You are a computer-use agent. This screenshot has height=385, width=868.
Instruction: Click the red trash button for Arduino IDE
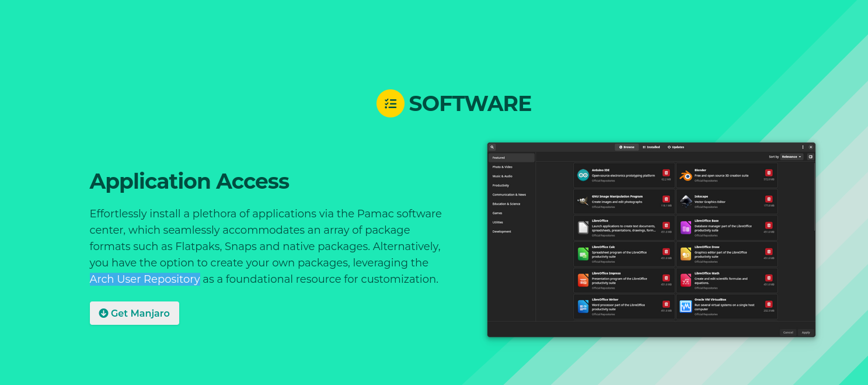pyautogui.click(x=666, y=173)
